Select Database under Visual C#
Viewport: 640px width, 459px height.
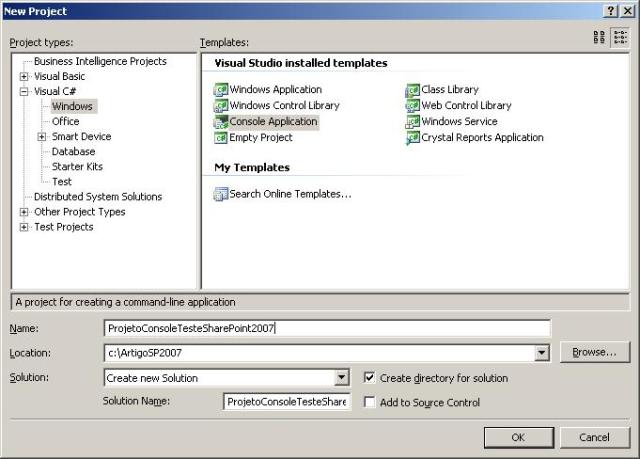pyautogui.click(x=73, y=152)
